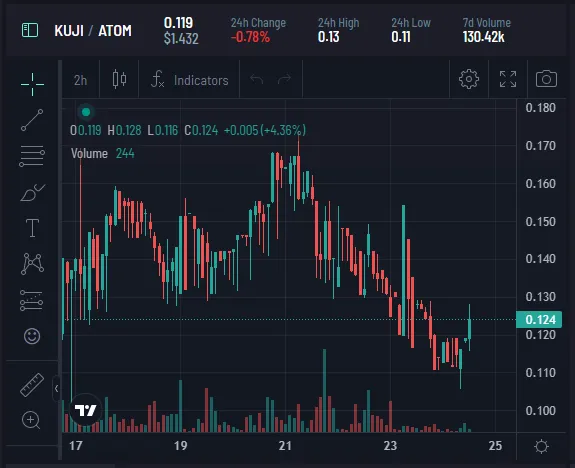Click the date label 23 on time axis
This screenshot has height=468, width=575.
coord(390,446)
